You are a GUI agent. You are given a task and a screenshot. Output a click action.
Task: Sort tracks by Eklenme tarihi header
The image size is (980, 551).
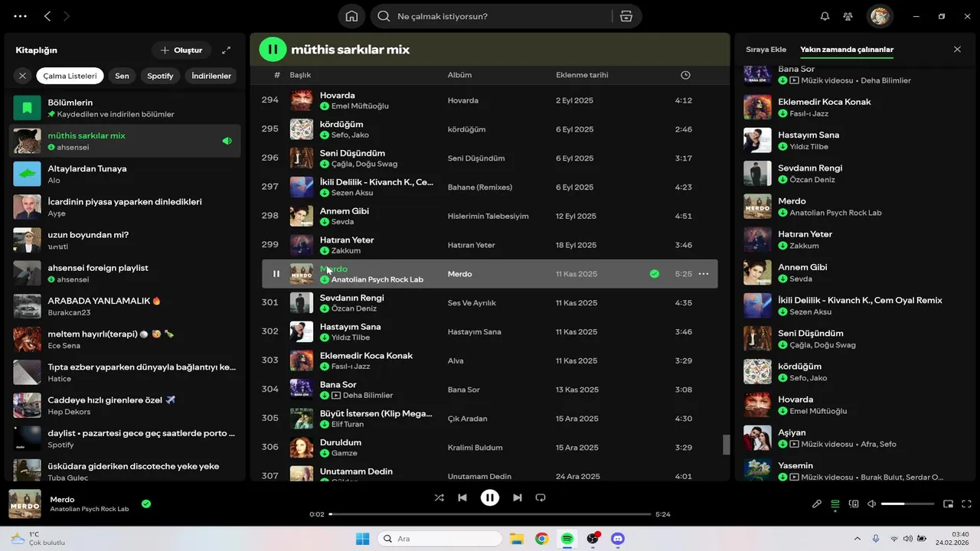(582, 75)
